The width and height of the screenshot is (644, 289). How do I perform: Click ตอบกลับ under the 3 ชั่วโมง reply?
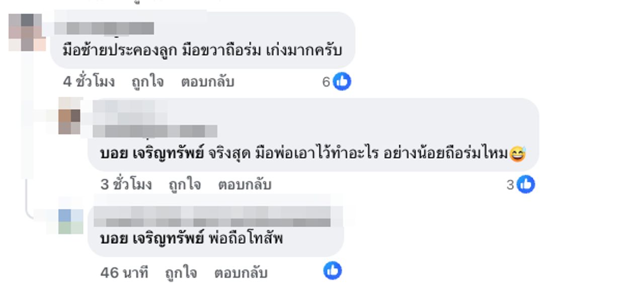click(245, 185)
